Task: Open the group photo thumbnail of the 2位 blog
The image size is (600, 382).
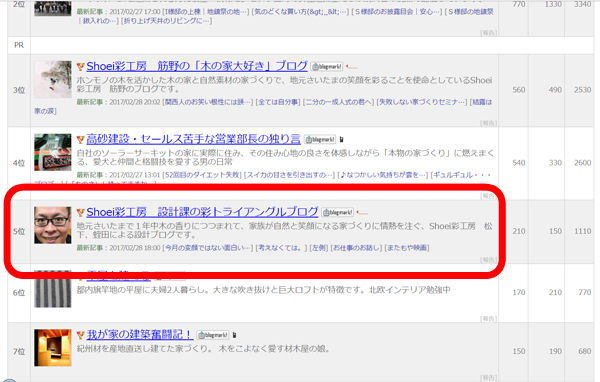Action: 52,8
